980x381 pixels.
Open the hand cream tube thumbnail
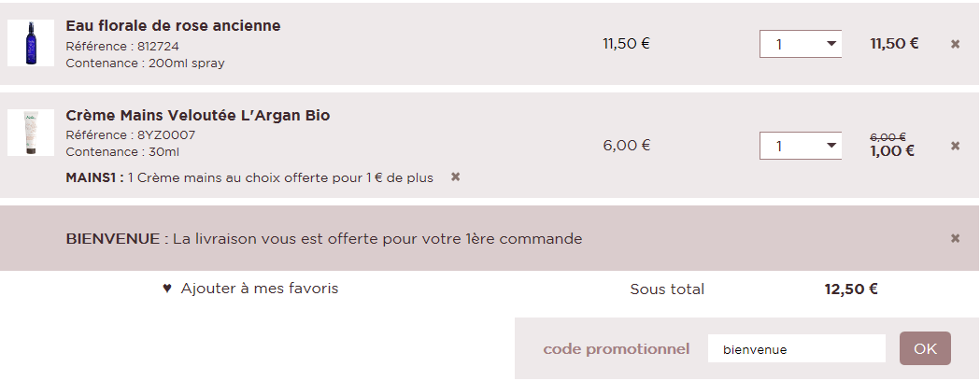tap(31, 133)
